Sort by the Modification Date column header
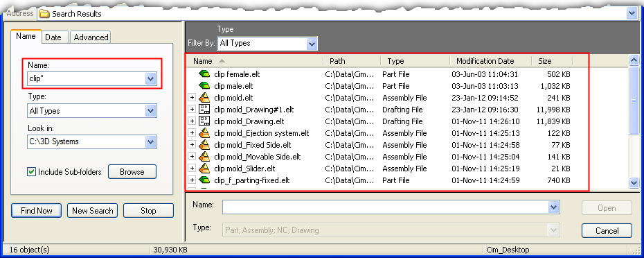The height and width of the screenshot is (258, 644). pos(491,61)
